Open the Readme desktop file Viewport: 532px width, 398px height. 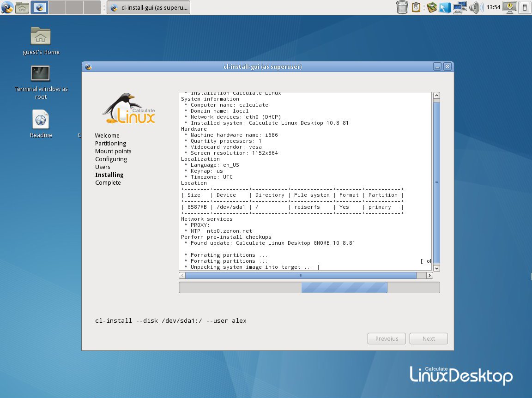click(x=41, y=123)
